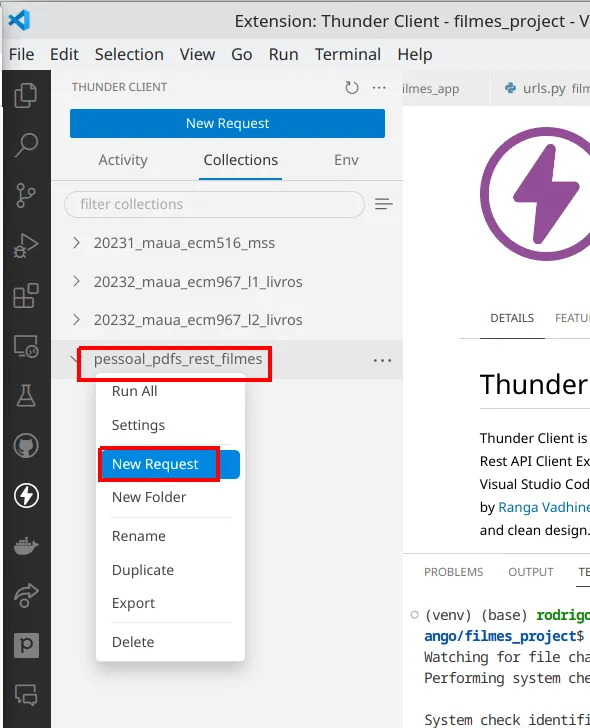Collapse the pessoal_pdfs_rest_filmes collection chevron
This screenshot has height=728, width=590.
coord(75,359)
